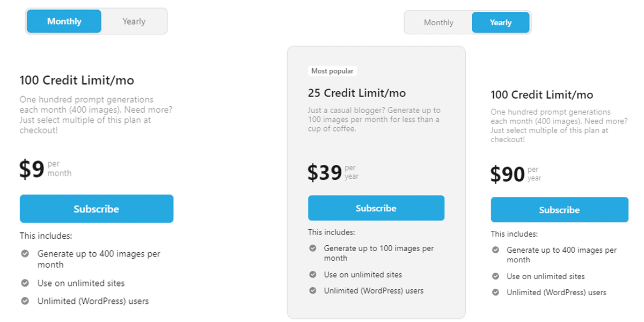Switch left billing toggle to Yearly

click(134, 21)
